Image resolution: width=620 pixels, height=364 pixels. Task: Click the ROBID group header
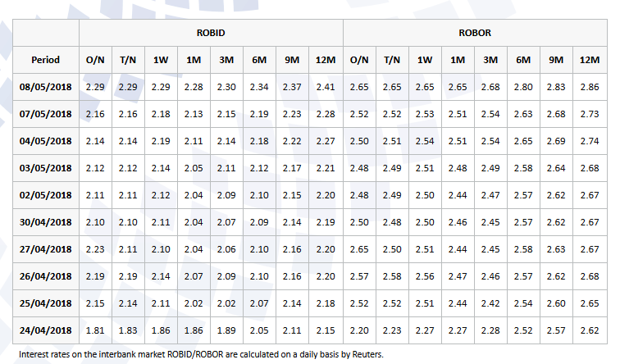(x=211, y=33)
